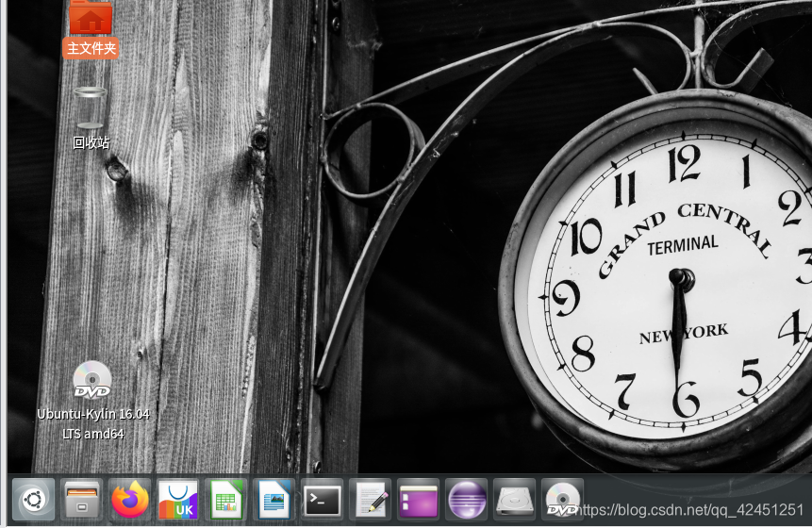Viewport: 812px width, 528px height.
Task: Launch Firefox from the dock
Action: (130, 500)
